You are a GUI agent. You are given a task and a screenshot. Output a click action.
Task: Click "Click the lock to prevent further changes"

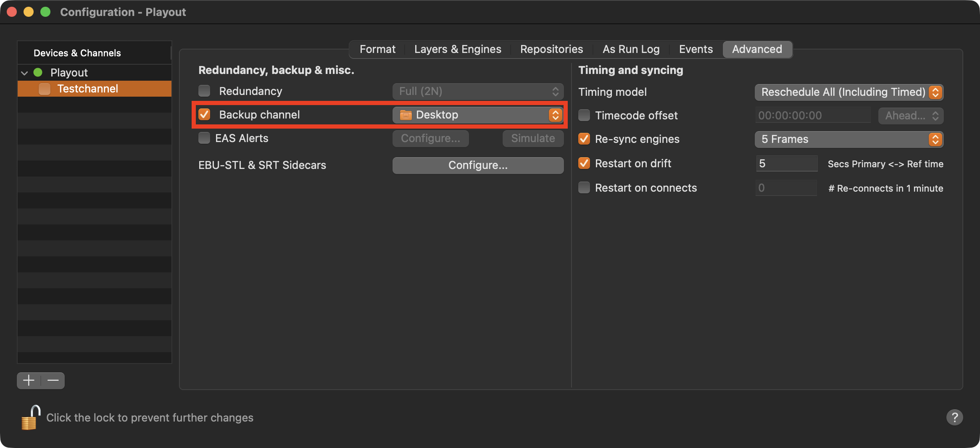tap(150, 418)
